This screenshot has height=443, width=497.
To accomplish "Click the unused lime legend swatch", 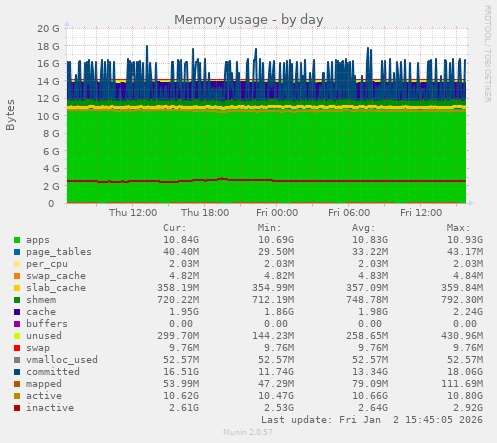I will (x=17, y=336).
